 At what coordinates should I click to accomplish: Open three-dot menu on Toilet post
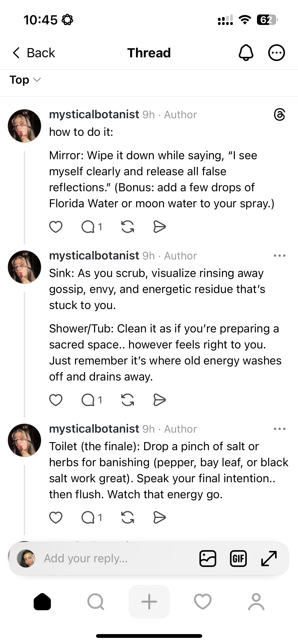(x=279, y=429)
